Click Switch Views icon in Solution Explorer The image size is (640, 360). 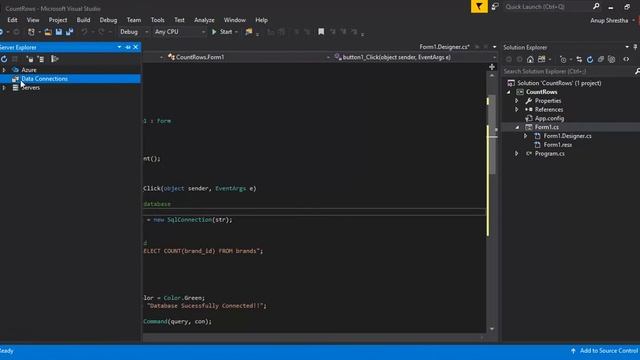541,60
